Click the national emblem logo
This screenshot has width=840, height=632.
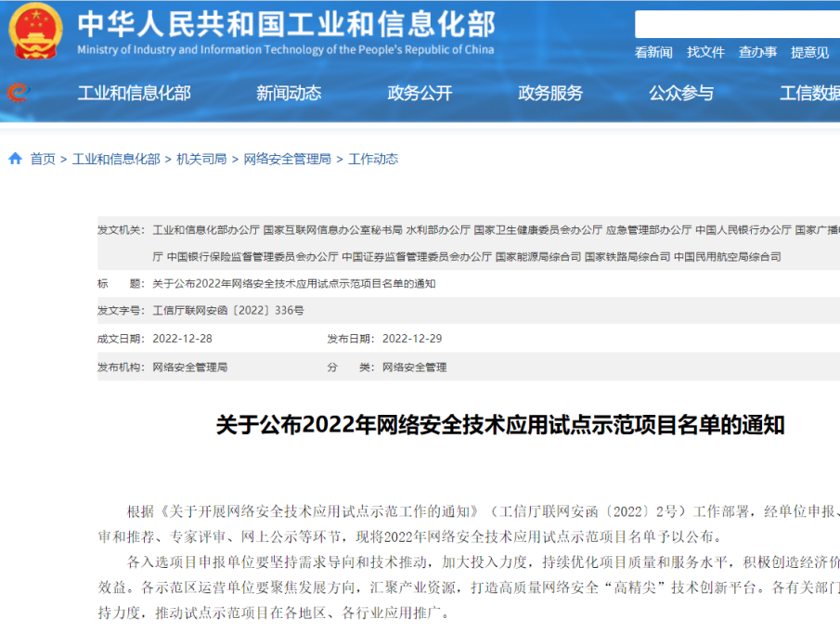[x=36, y=31]
